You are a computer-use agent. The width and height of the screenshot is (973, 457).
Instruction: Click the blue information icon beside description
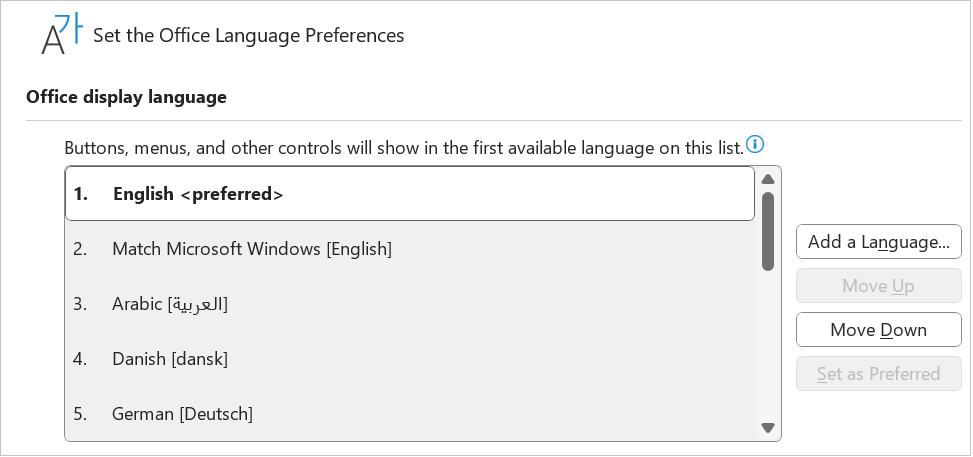pos(755,145)
